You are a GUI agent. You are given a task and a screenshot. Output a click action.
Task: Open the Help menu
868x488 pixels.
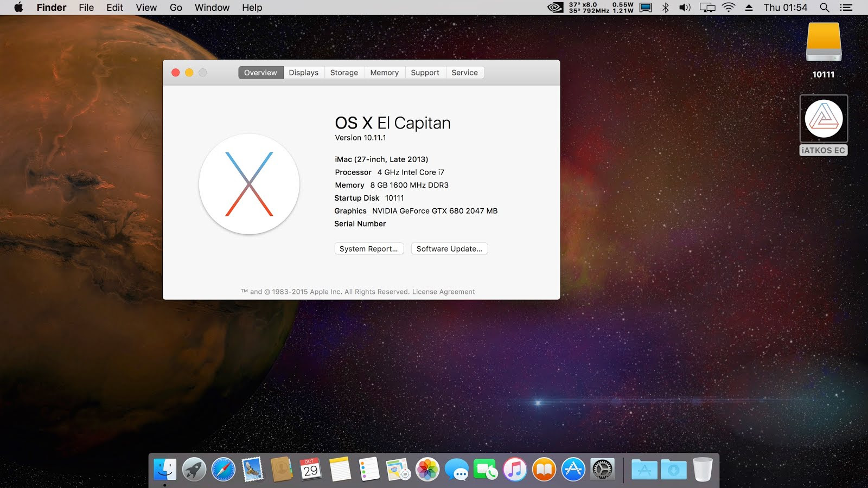point(252,8)
